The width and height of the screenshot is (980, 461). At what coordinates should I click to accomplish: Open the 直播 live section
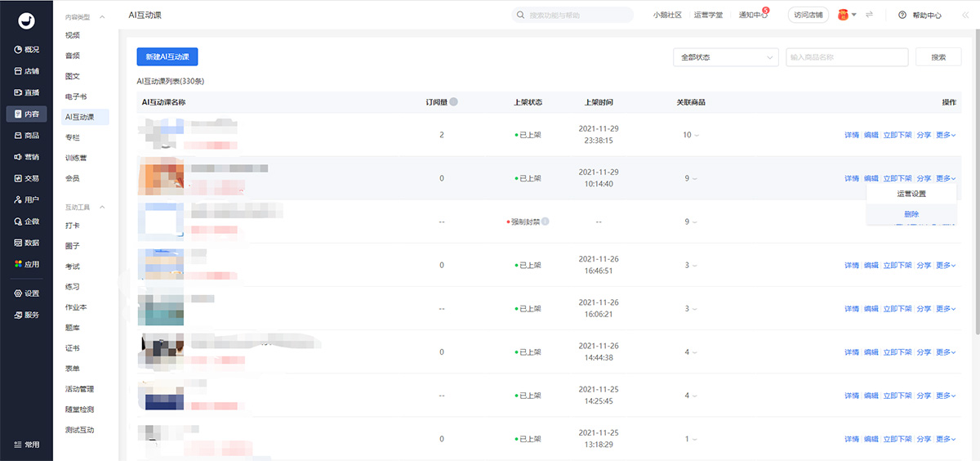26,92
